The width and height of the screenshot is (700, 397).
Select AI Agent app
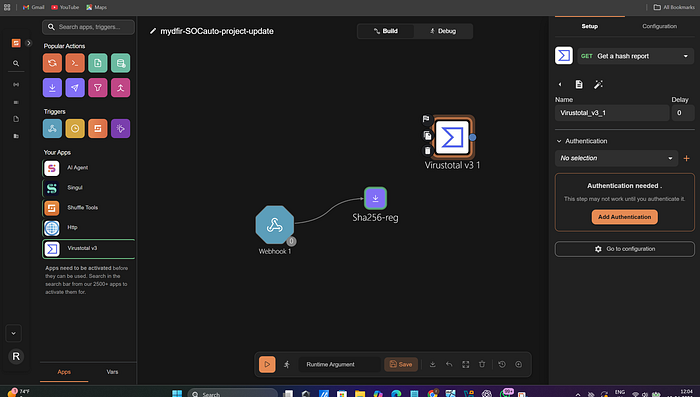[x=88, y=168]
